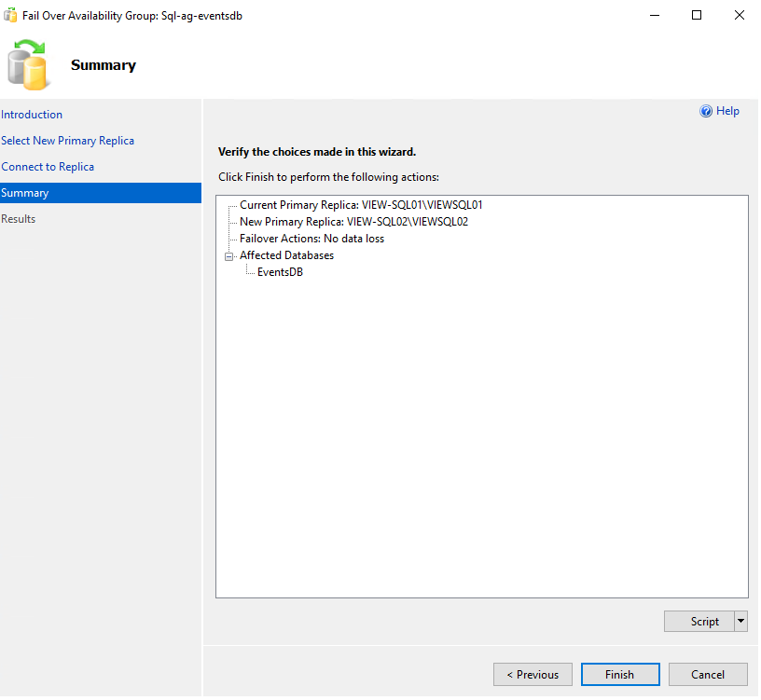
Task: Select the Affected Databases node
Action: pos(286,255)
